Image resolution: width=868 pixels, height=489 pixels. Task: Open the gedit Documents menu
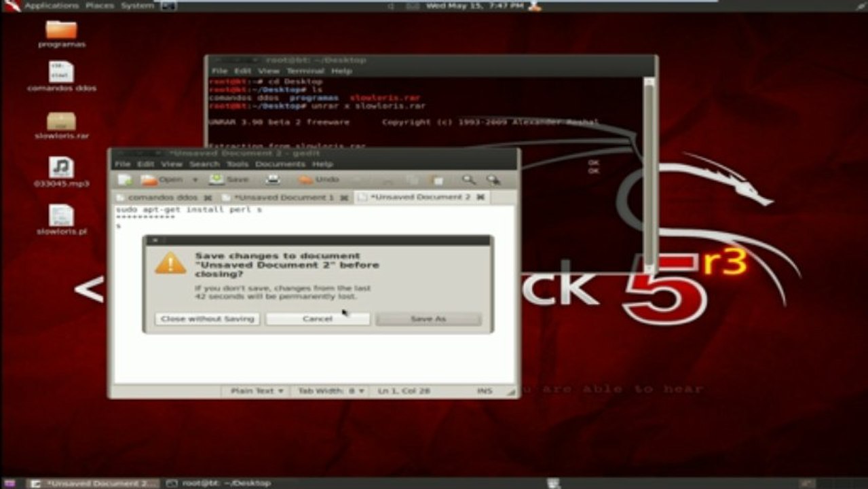coord(280,164)
